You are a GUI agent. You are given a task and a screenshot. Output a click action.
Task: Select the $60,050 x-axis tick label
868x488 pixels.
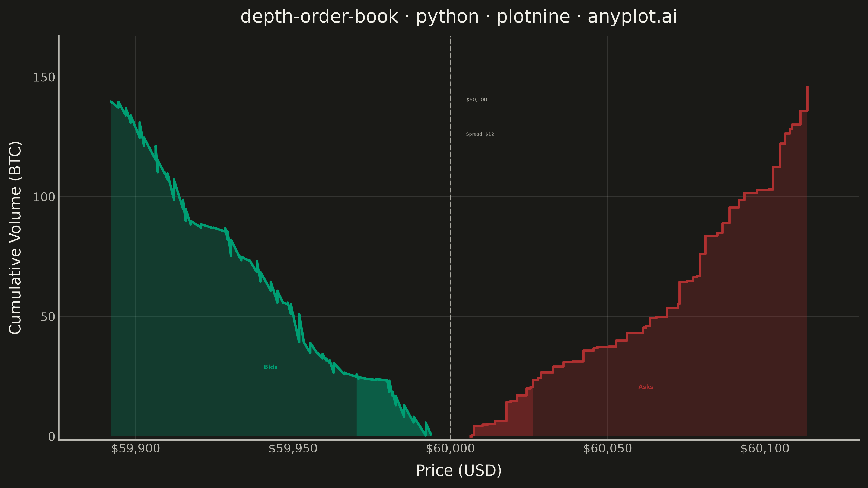pos(608,449)
